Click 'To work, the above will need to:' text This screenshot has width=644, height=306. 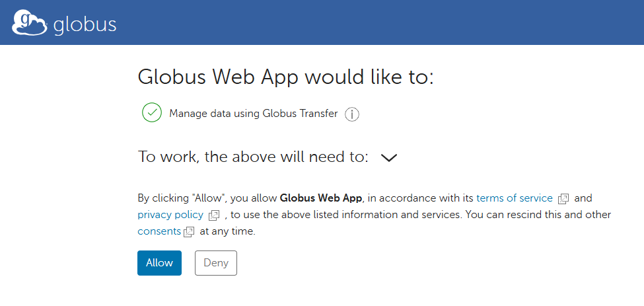(x=253, y=157)
